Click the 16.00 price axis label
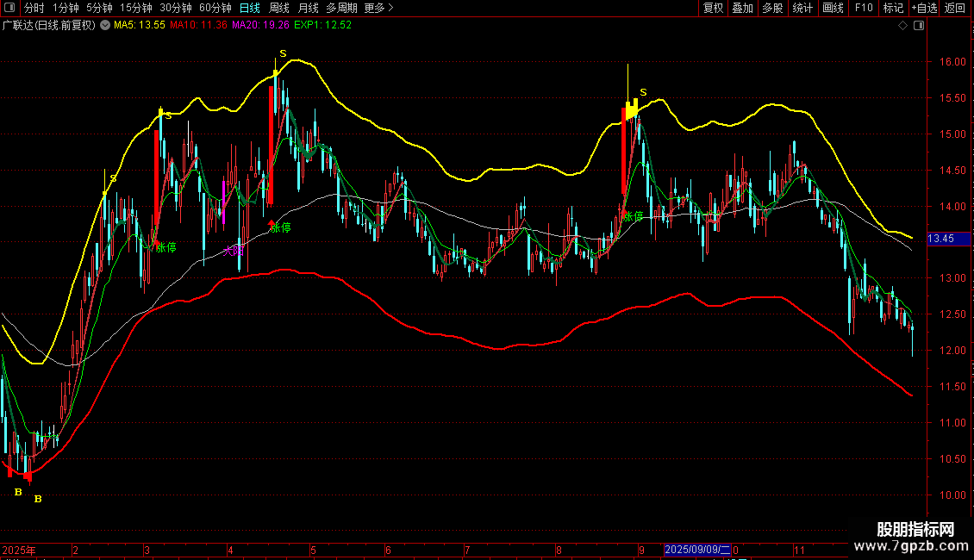Image resolution: width=974 pixels, height=560 pixels. [952, 61]
